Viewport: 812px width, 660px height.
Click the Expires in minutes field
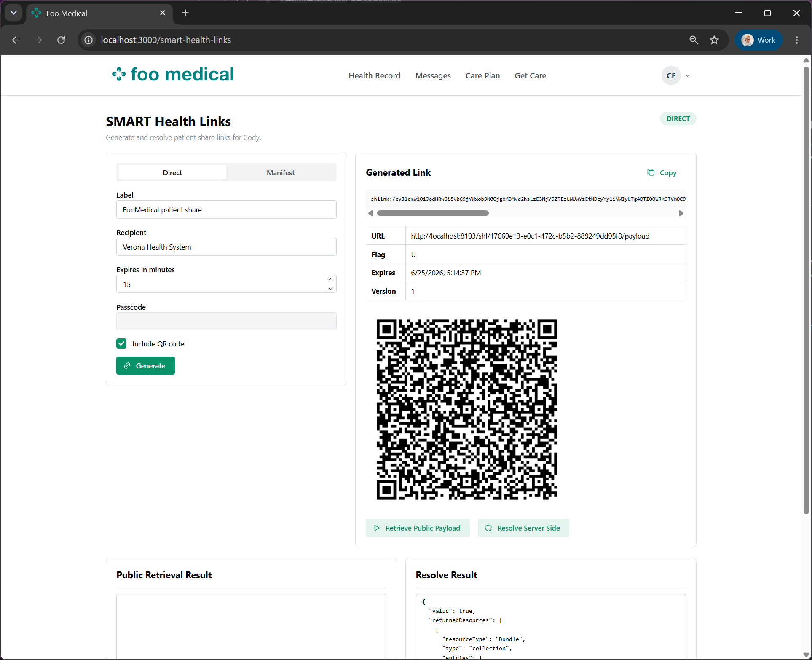220,284
